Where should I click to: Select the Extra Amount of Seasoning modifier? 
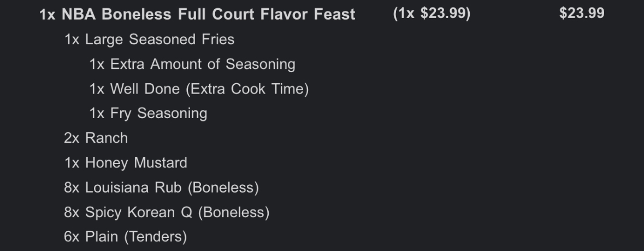202,64
